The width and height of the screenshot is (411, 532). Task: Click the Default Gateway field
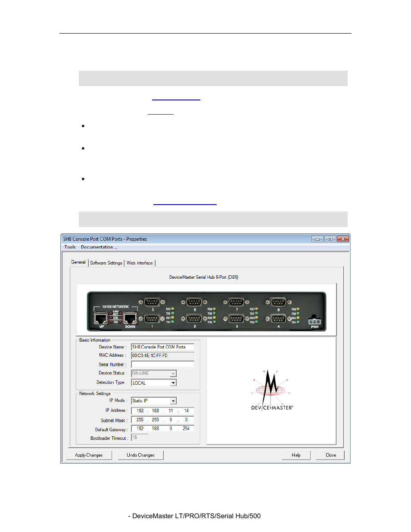point(162,429)
